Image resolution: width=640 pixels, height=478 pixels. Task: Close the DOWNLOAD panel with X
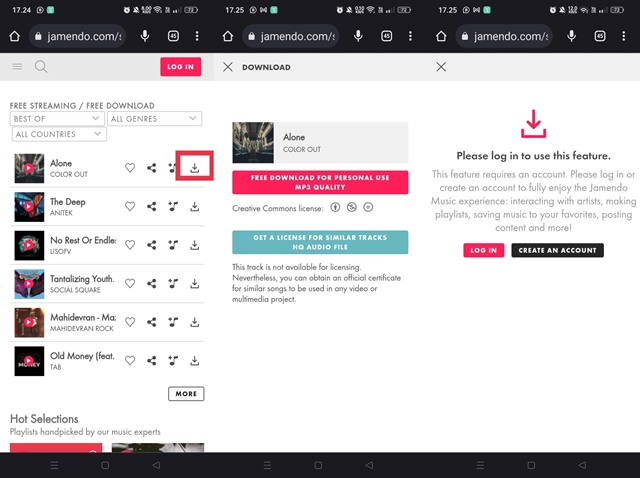(228, 67)
